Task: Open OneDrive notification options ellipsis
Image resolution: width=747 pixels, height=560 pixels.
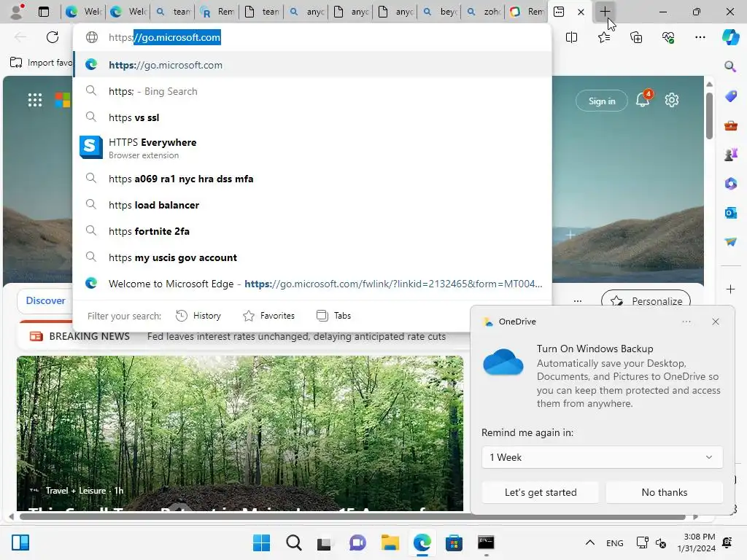Action: coord(686,322)
